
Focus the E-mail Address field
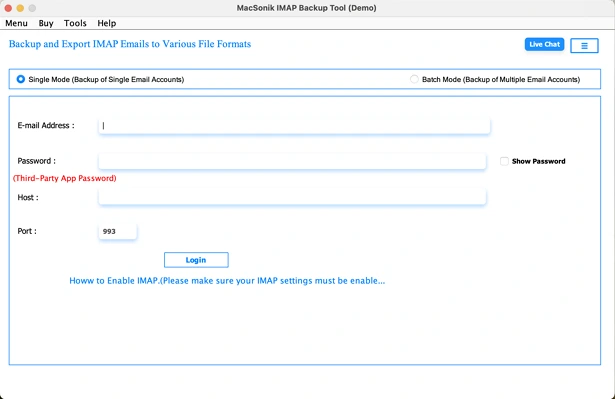tap(294, 126)
